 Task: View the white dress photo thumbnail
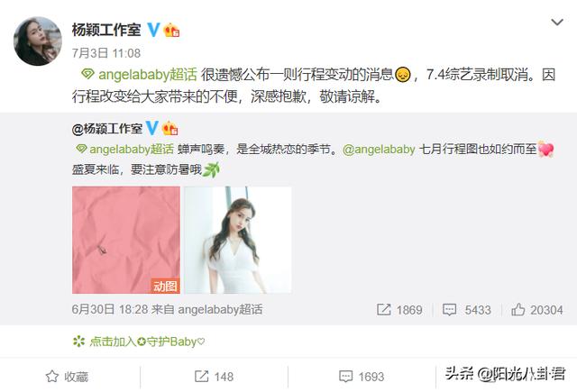pos(238,240)
